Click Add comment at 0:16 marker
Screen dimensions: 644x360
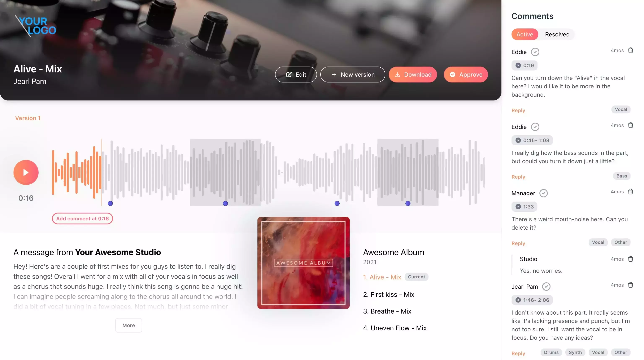click(x=82, y=218)
